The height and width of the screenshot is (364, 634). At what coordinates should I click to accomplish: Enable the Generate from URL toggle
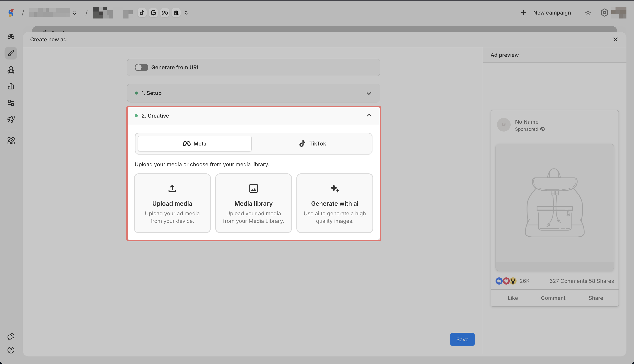(141, 68)
